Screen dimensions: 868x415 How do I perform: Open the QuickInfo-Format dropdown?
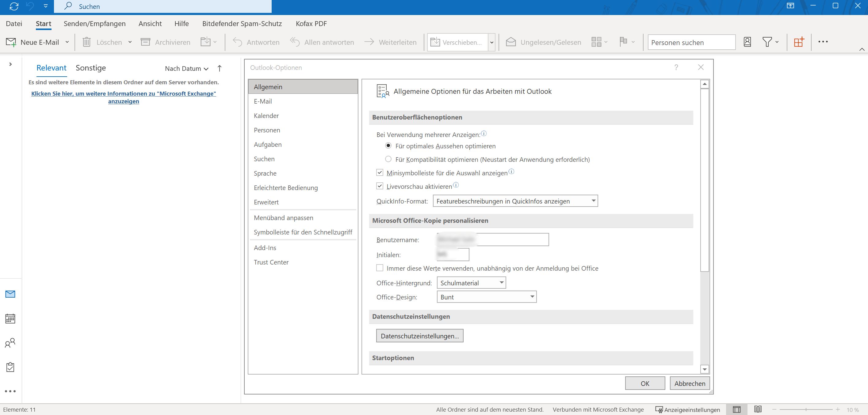(x=515, y=201)
